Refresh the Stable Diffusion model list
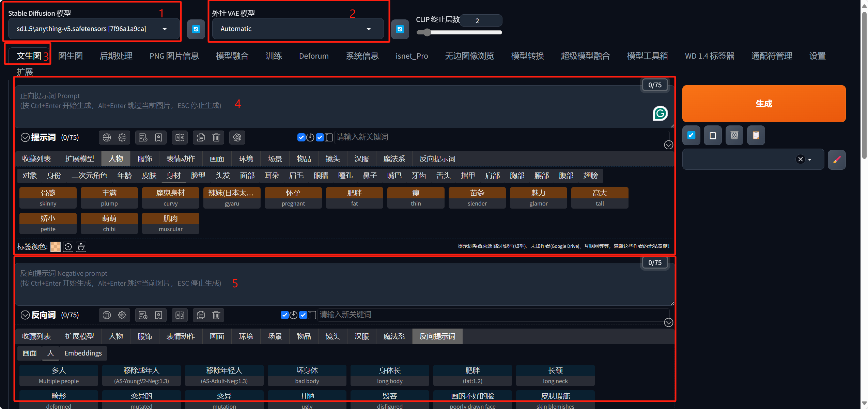 [x=196, y=29]
